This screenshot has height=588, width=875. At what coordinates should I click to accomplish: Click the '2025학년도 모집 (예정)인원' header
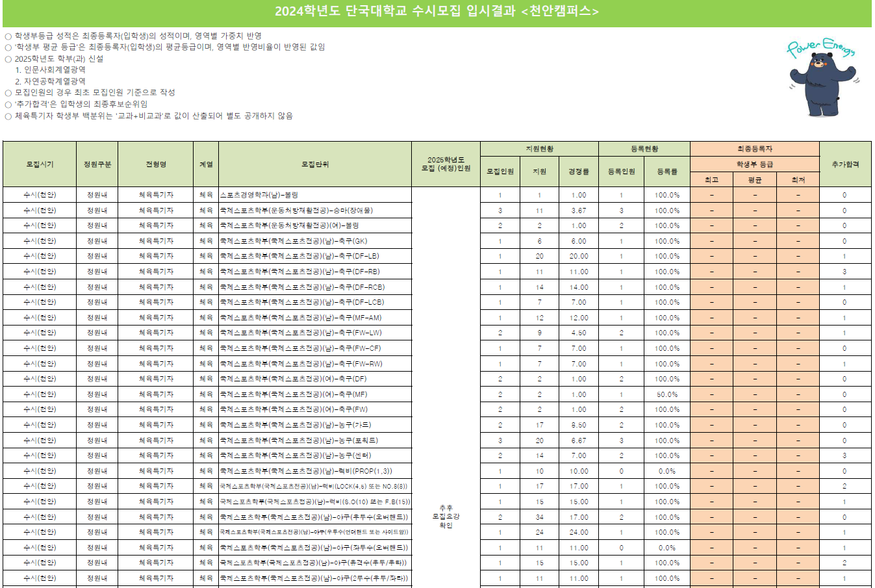(x=446, y=164)
